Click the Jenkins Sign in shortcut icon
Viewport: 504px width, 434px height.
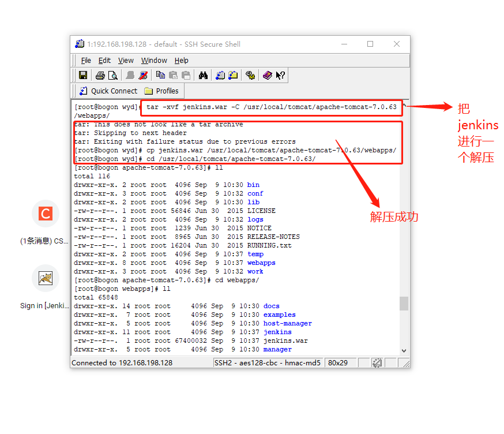46,278
